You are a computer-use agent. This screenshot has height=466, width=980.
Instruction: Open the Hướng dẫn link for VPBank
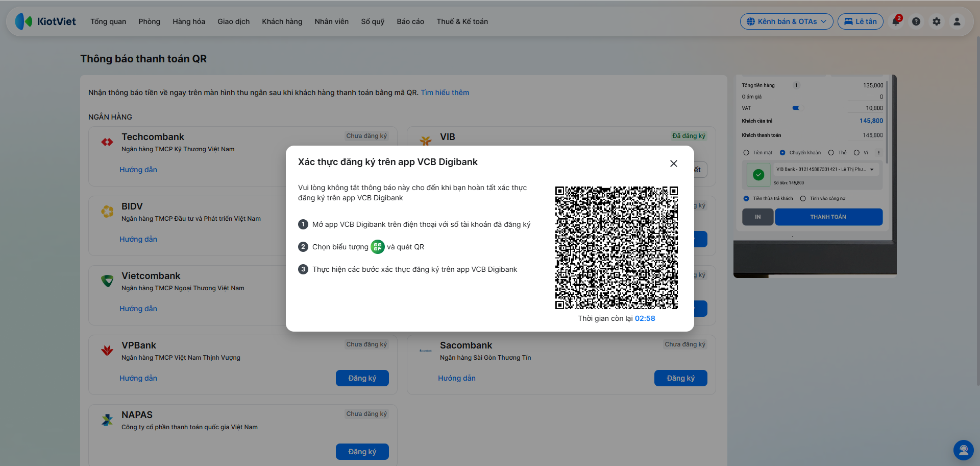(138, 378)
